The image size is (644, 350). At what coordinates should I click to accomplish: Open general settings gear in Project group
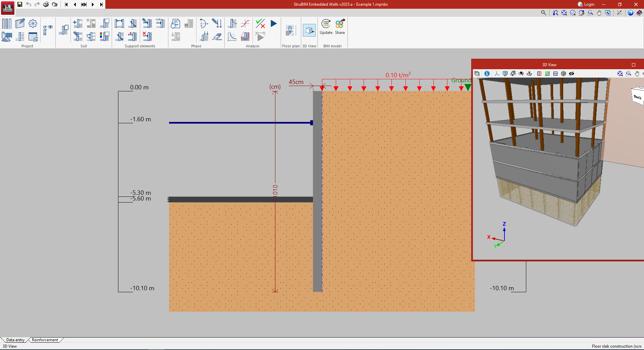pos(33,24)
